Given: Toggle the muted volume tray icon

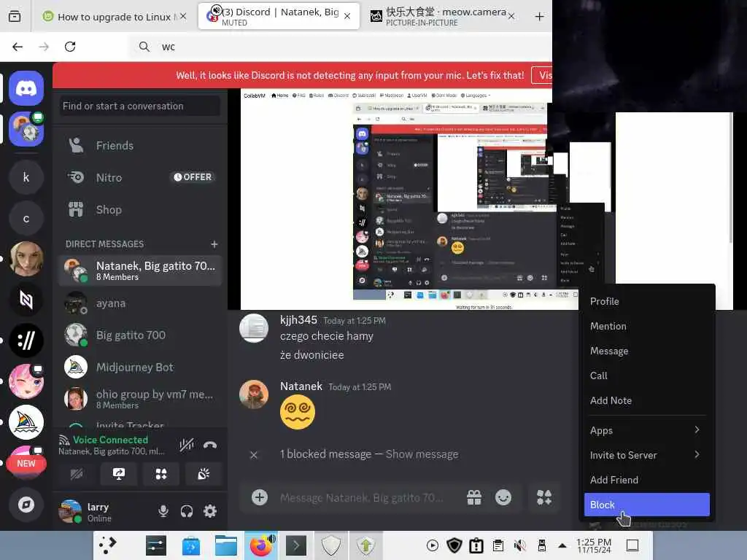Looking at the screenshot, I should 519,545.
